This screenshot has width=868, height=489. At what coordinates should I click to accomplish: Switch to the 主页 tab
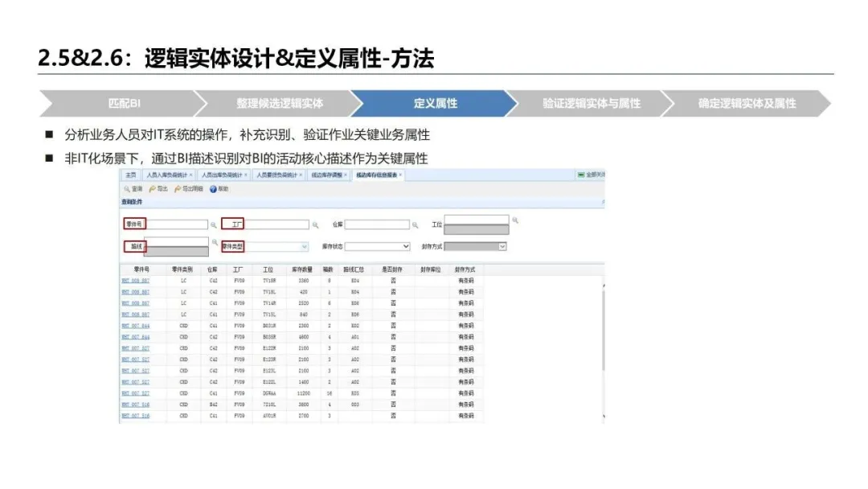(130, 175)
